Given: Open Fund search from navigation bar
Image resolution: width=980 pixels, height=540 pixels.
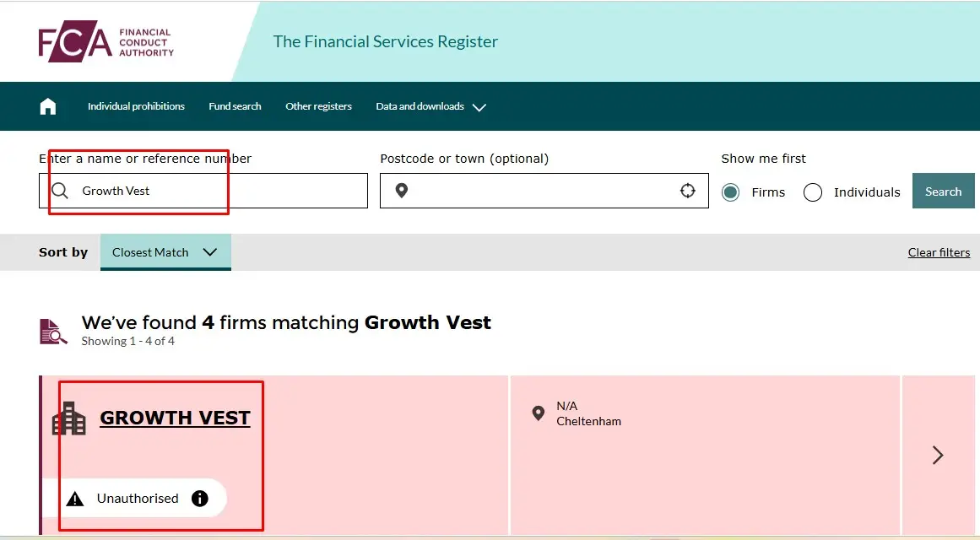Looking at the screenshot, I should tap(234, 106).
